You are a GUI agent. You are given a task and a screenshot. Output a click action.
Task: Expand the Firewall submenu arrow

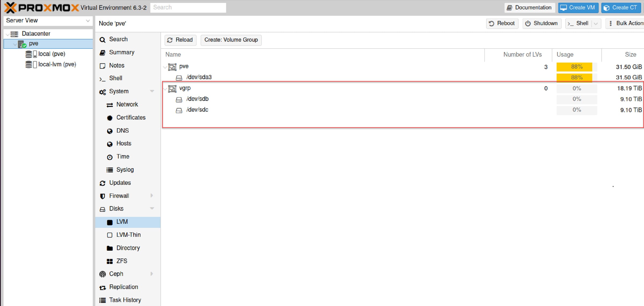pos(152,196)
